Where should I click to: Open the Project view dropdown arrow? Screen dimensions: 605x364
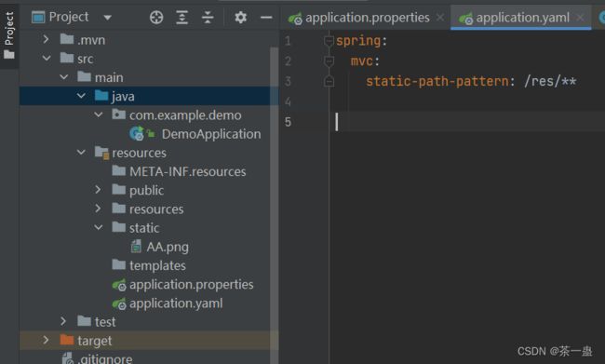click(x=108, y=18)
